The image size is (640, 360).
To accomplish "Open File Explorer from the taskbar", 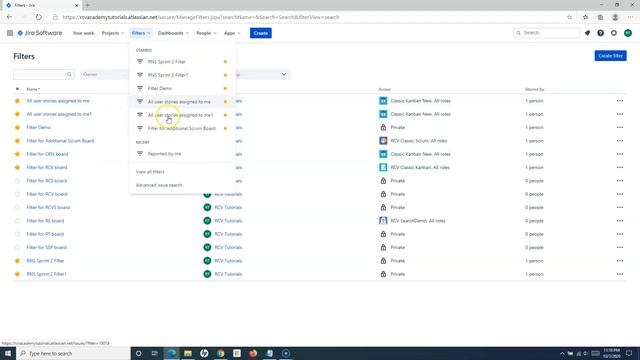I will click(x=188, y=353).
